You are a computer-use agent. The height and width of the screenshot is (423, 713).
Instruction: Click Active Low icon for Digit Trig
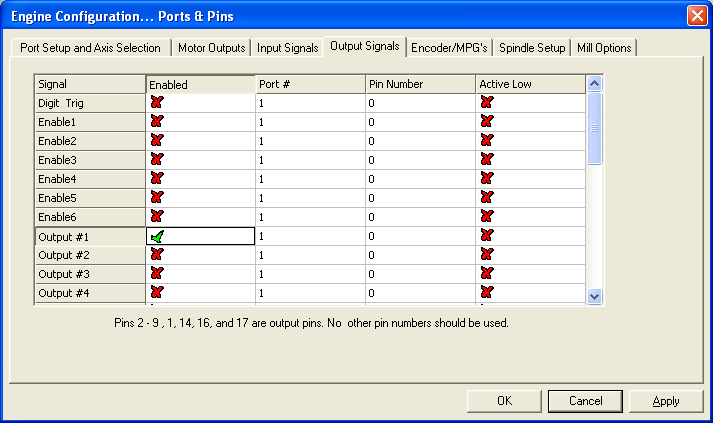click(487, 102)
